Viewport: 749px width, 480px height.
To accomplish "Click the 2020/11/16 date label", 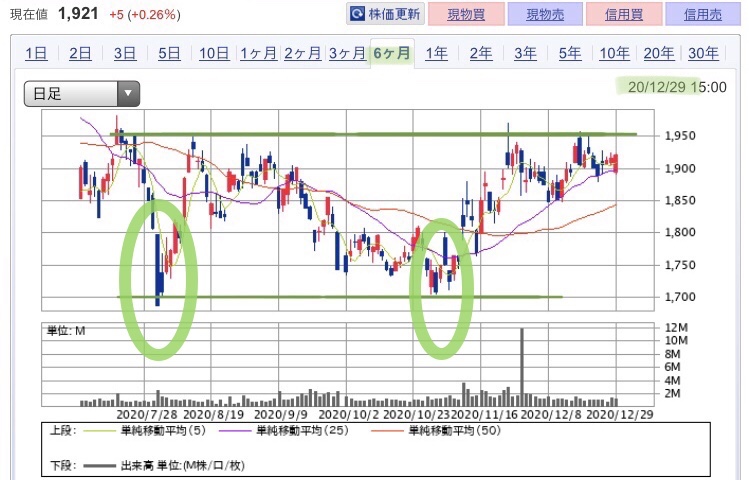I will [485, 414].
